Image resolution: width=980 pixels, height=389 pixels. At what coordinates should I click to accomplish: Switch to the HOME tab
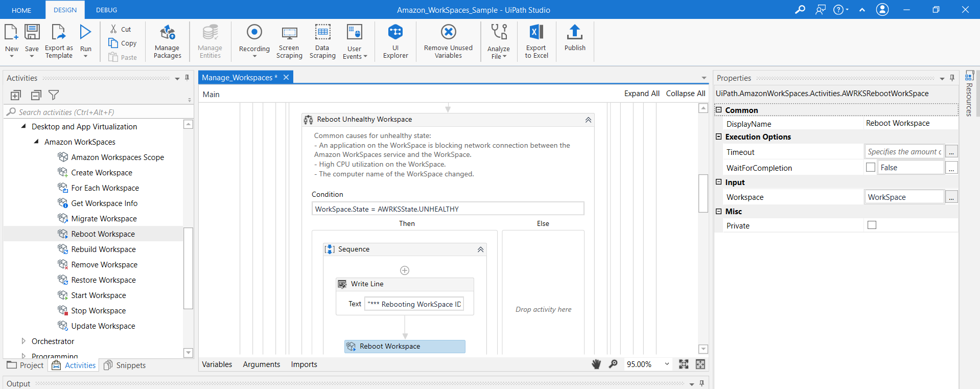pyautogui.click(x=21, y=10)
